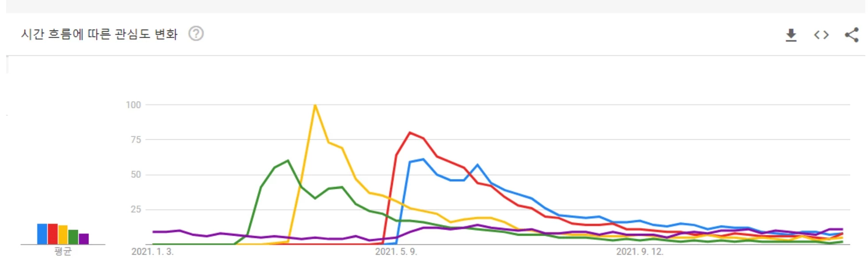
Task: Click the 평균 label under the bars
Action: (63, 251)
